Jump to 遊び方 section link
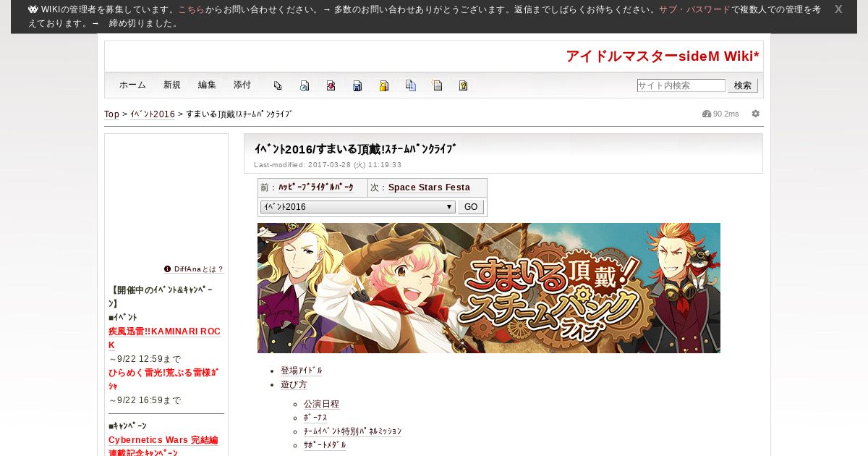This screenshot has width=868, height=456. [294, 385]
